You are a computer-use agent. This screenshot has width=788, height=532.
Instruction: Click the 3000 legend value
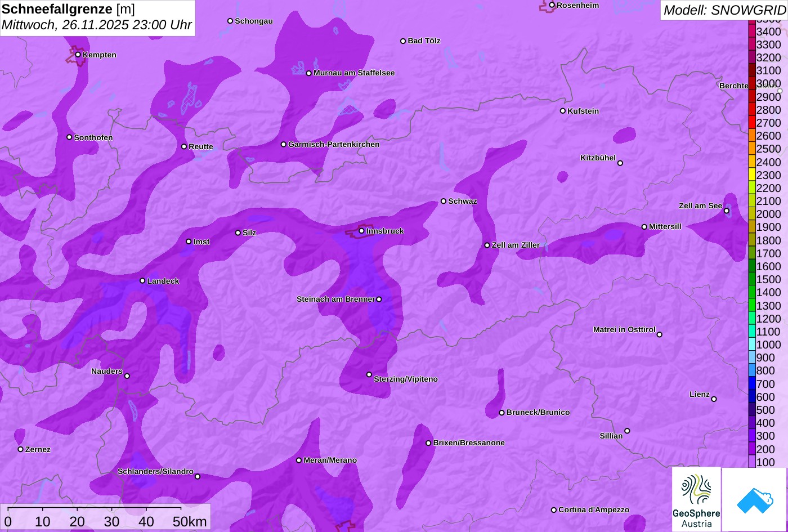click(769, 84)
